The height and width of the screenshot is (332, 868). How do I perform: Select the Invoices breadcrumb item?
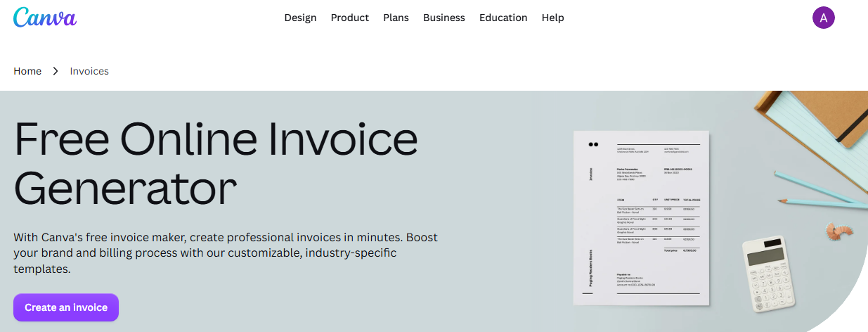89,71
